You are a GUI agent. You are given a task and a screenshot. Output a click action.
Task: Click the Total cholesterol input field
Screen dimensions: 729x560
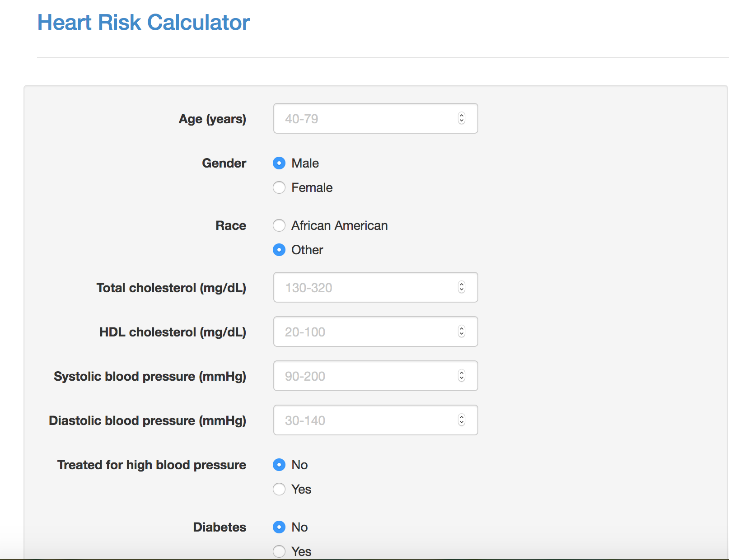click(x=375, y=287)
